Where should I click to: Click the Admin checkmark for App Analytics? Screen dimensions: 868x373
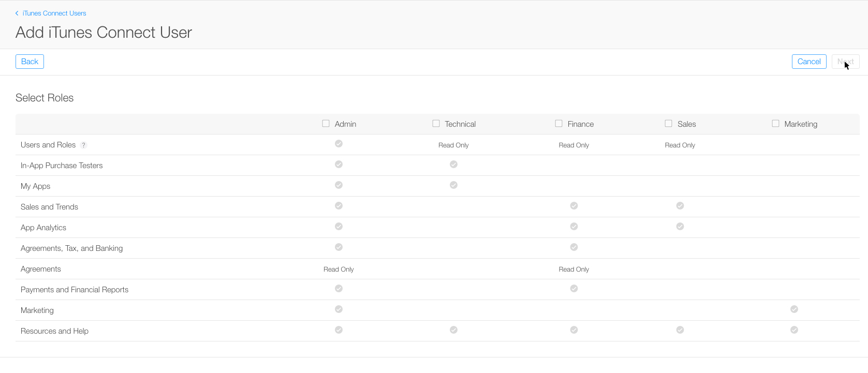pos(339,226)
